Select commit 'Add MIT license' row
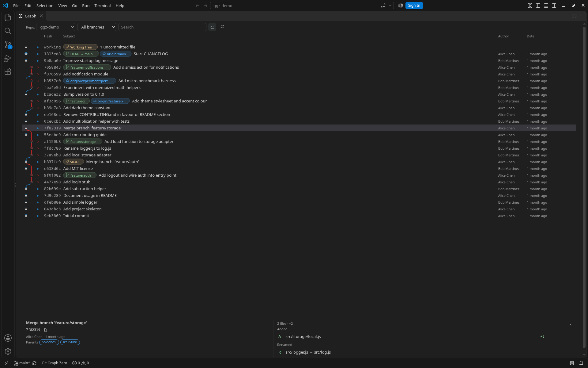The width and height of the screenshot is (588, 368). pos(299,169)
